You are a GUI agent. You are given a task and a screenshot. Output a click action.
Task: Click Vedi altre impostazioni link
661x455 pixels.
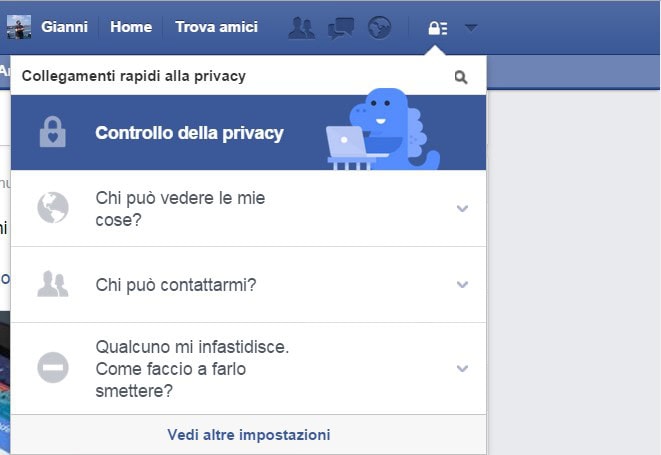pyautogui.click(x=249, y=435)
